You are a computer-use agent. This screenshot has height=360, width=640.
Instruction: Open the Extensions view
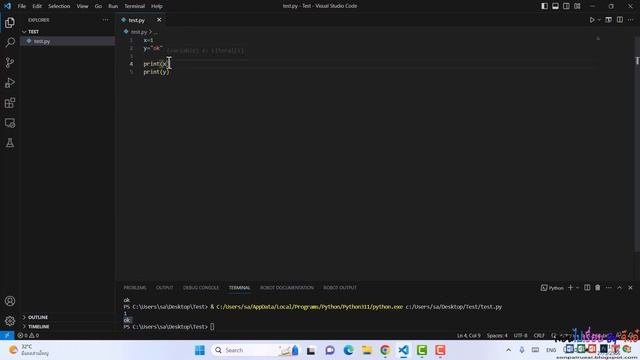10,103
